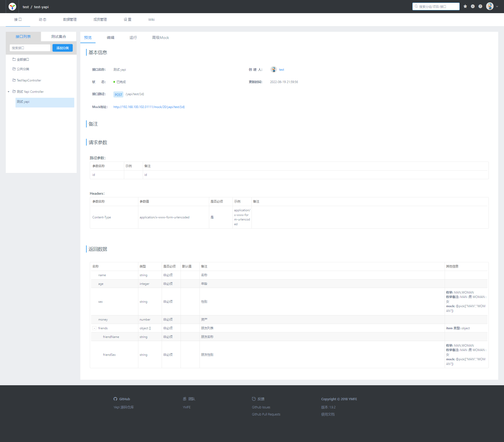Screen dimensions: 504x442
Task: Collapse the 测试 Yapi Controller category
Action: pos(9,92)
